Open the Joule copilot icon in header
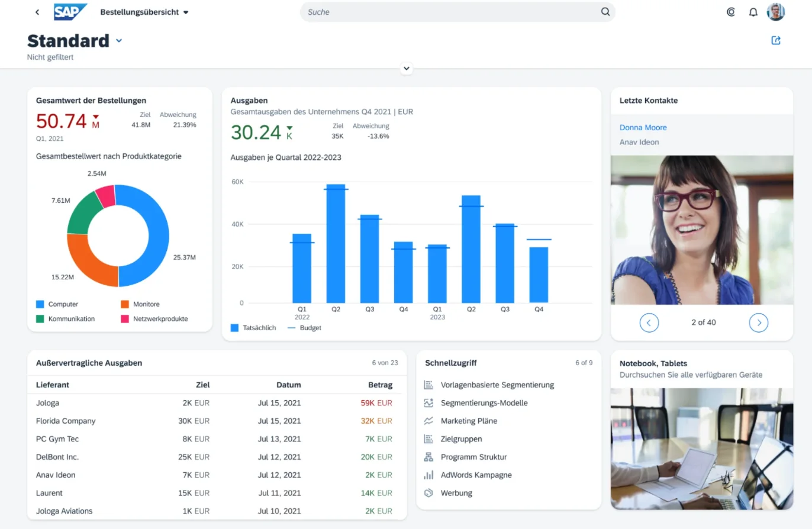Screen dimensions: 812x529 [731, 12]
